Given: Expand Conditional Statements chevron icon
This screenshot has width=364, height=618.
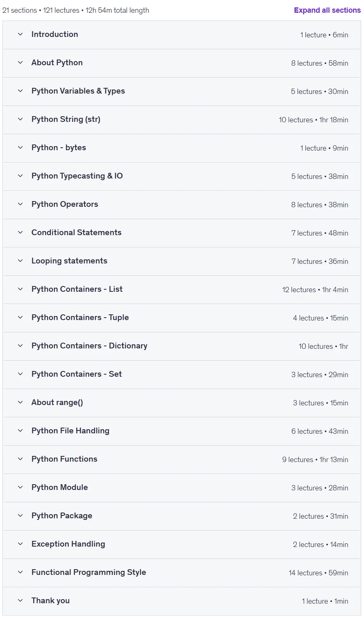Looking at the screenshot, I should (x=20, y=233).
